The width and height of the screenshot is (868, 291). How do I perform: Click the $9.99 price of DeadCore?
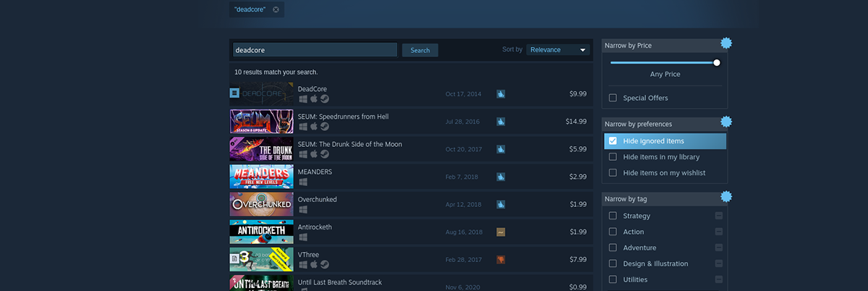578,93
